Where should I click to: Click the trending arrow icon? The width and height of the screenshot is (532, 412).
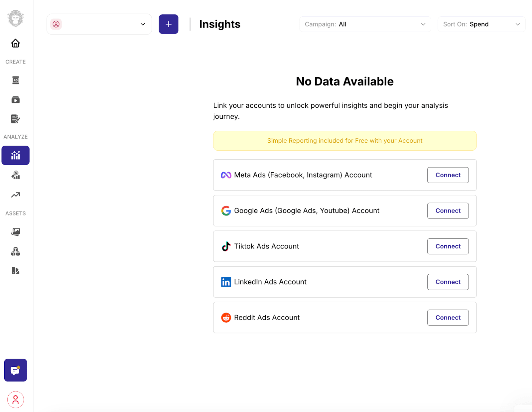[x=15, y=195]
